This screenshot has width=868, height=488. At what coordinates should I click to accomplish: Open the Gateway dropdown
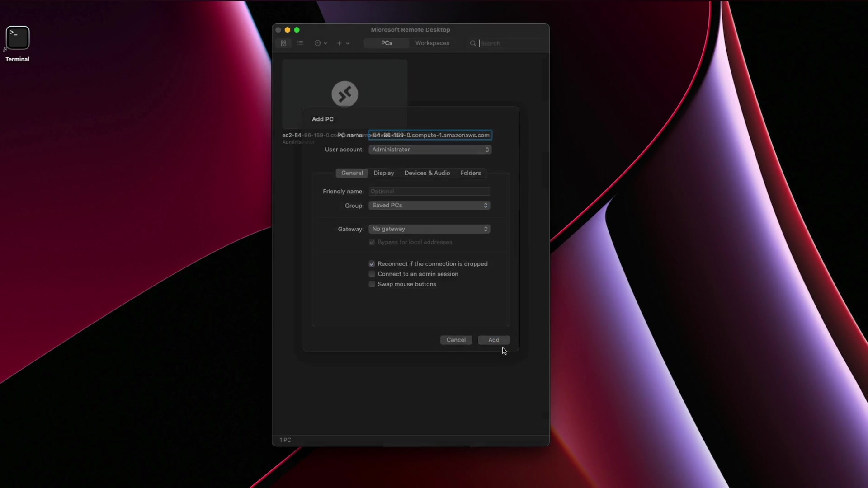429,229
